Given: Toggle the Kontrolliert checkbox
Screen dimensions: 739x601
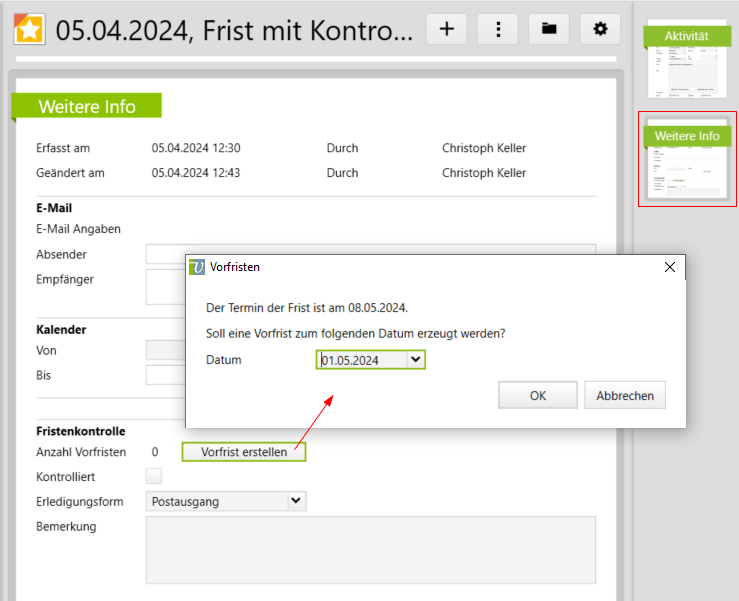Looking at the screenshot, I should 154,476.
